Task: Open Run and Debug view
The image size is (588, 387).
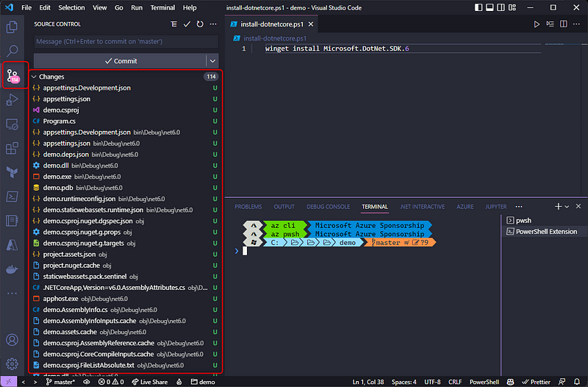Action: 12,99
